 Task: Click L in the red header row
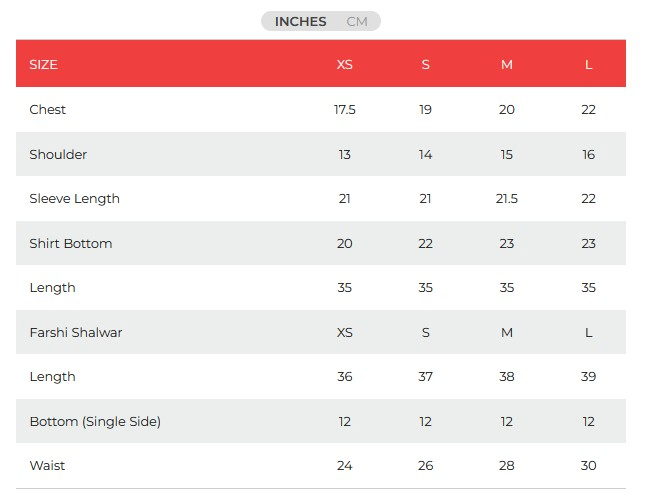[589, 65]
